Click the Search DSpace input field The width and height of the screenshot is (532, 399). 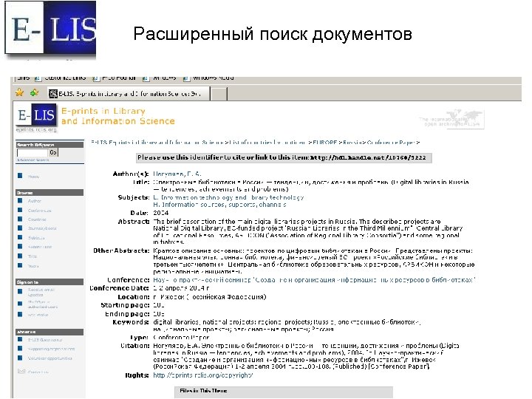pyautogui.click(x=33, y=153)
